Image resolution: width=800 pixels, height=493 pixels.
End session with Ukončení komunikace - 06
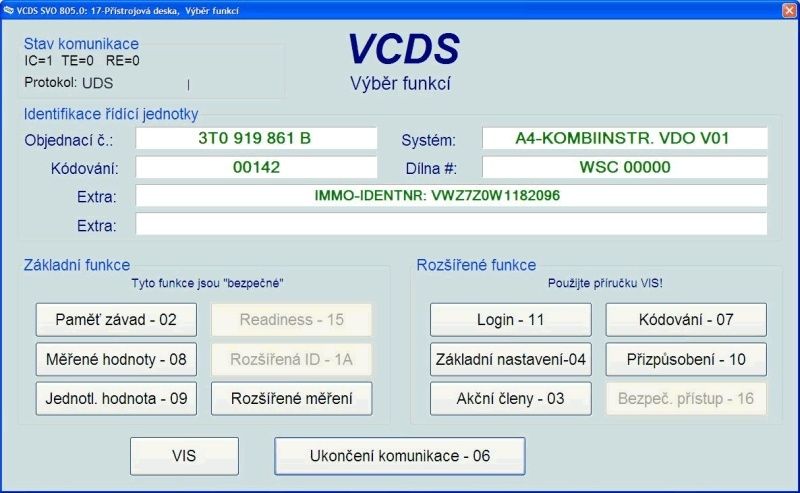pyautogui.click(x=399, y=456)
